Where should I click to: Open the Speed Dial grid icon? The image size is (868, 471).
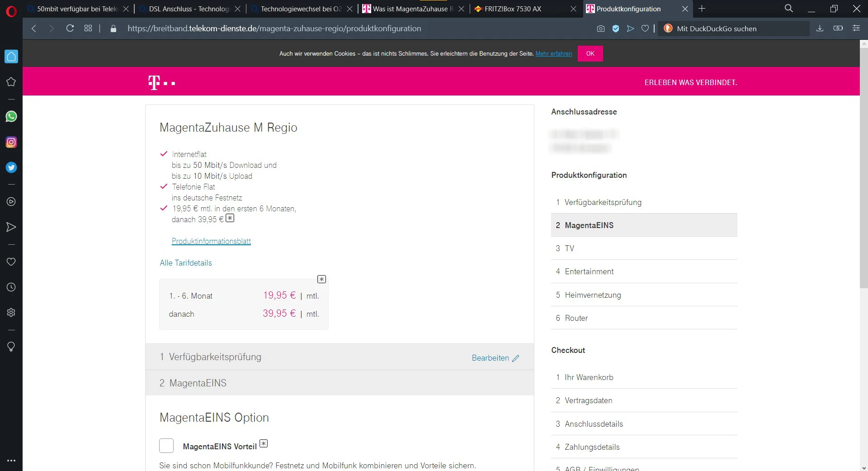click(x=88, y=29)
